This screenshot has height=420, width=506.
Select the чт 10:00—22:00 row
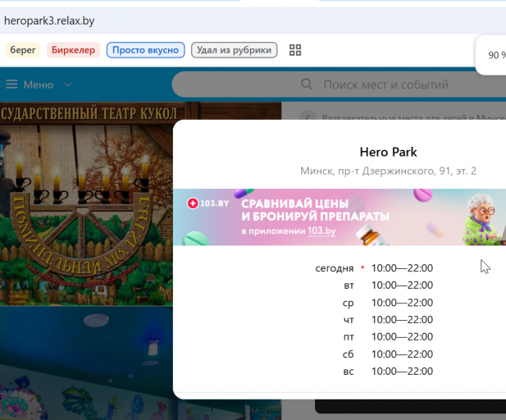(388, 320)
